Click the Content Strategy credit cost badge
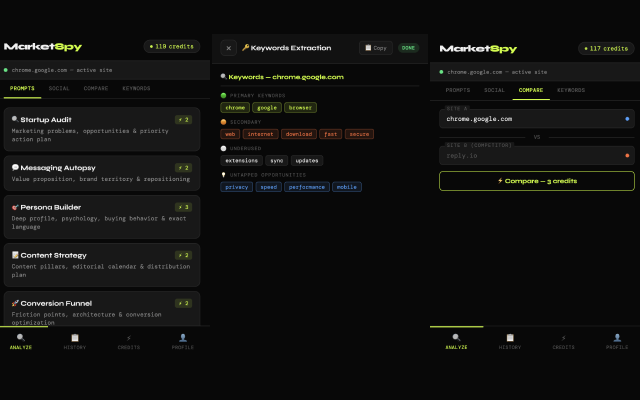The width and height of the screenshot is (640, 400). coord(183,256)
